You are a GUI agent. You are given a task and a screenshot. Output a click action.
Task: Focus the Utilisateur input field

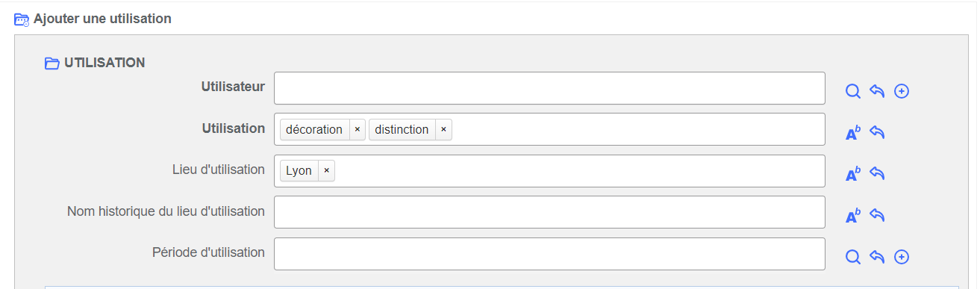point(549,88)
